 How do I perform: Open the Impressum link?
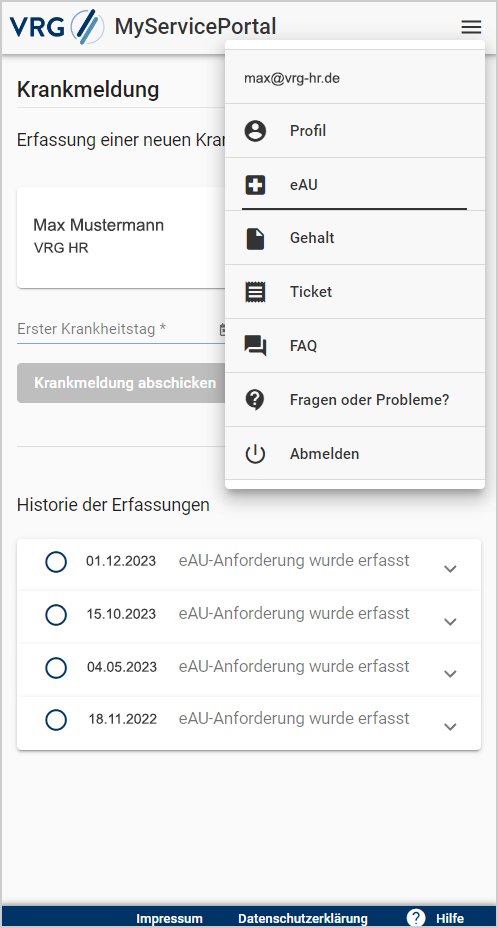[x=169, y=919]
